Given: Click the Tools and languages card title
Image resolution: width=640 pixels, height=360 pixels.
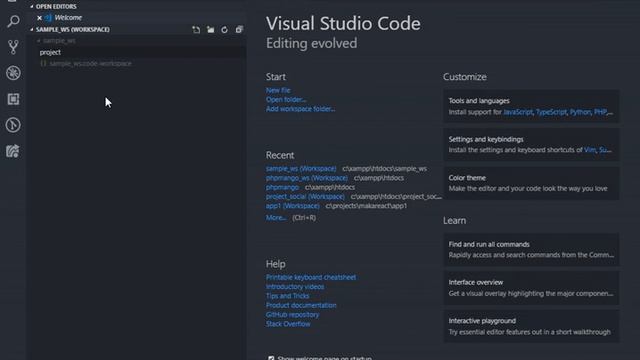Looking at the screenshot, I should coord(479,101).
